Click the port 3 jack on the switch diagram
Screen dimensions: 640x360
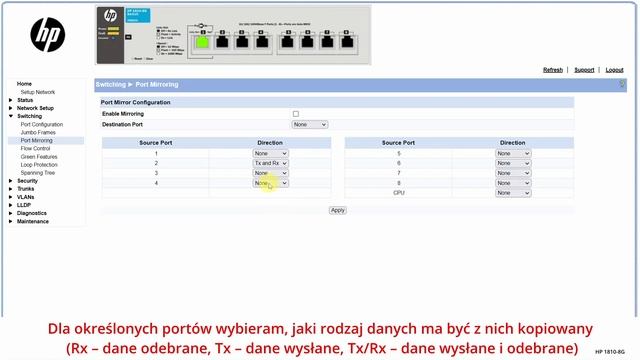[242, 42]
